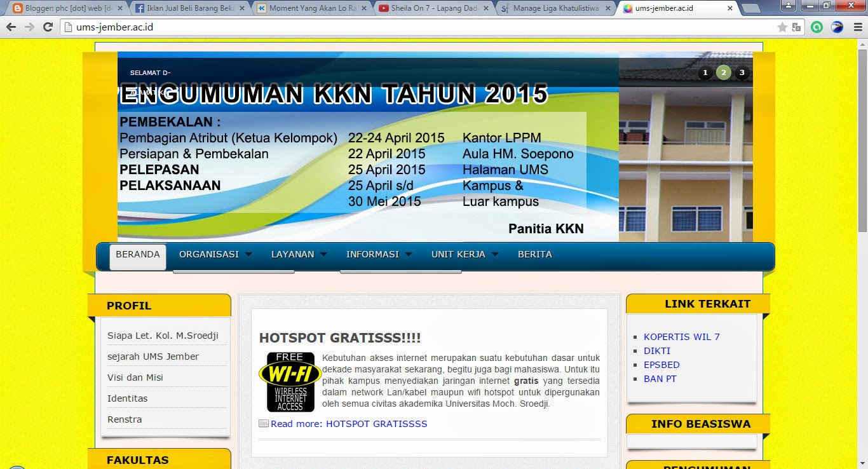Close the Moment Yang Akan Lo tab
Screen dimensions: 868x469
pos(363,9)
